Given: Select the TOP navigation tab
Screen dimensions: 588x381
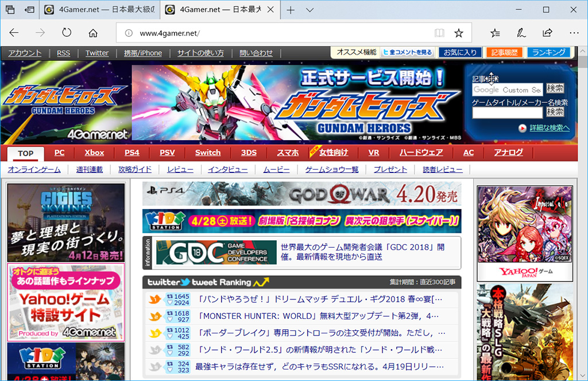Looking at the screenshot, I should tap(25, 153).
